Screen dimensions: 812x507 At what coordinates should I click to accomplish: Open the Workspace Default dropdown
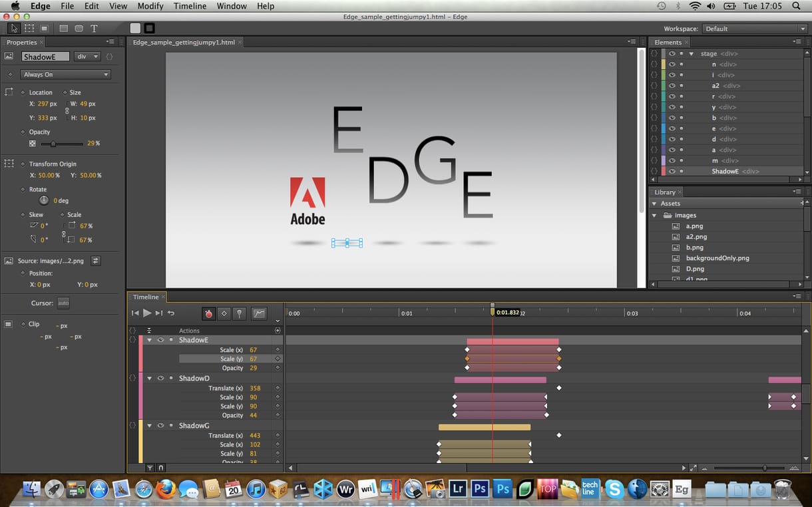click(755, 29)
